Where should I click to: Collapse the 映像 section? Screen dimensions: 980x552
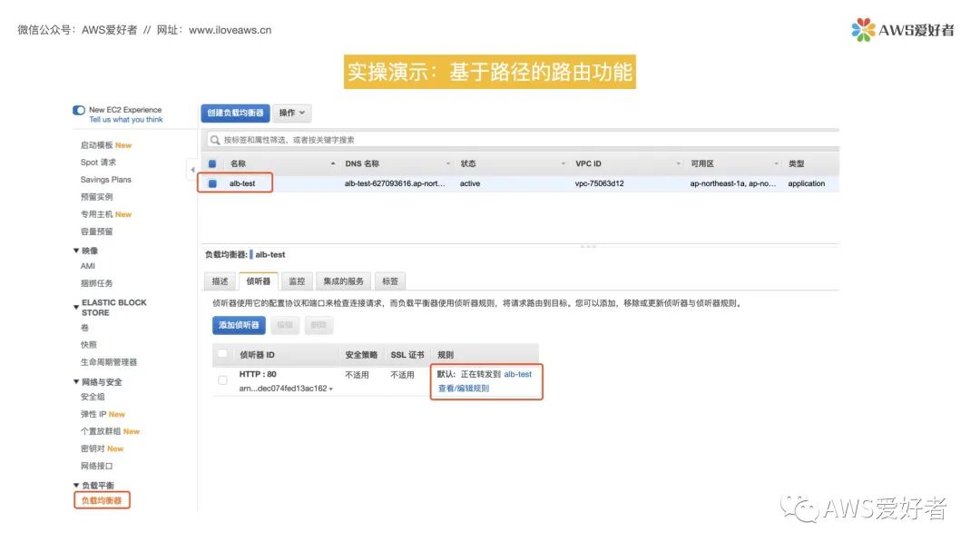[76, 251]
